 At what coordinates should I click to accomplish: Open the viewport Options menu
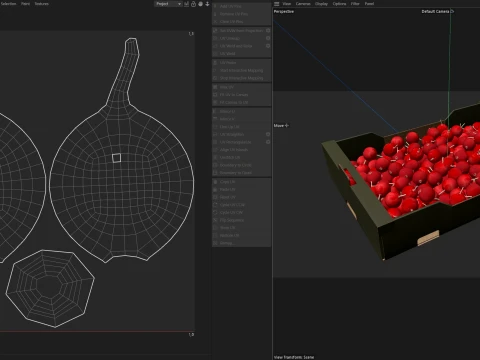339,4
